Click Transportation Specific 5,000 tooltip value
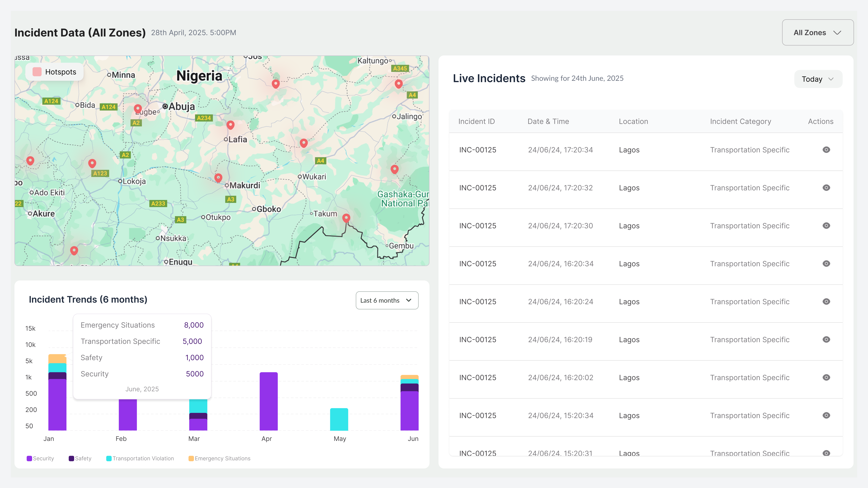This screenshot has height=488, width=868. pyautogui.click(x=192, y=341)
